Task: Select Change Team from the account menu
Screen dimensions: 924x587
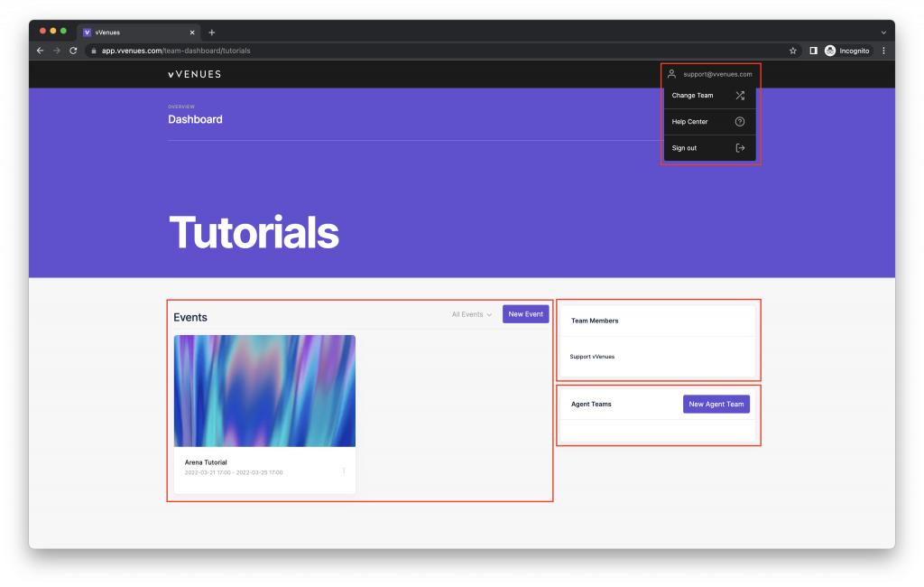Action: [709, 96]
